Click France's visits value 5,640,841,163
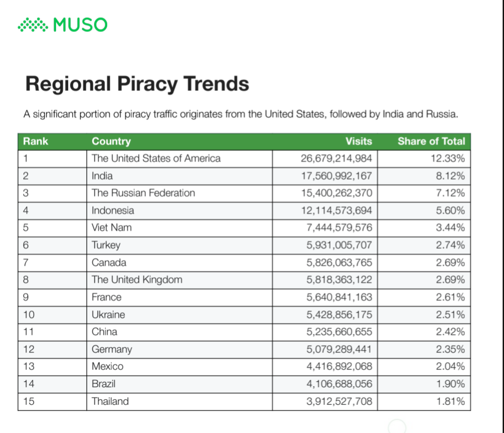This screenshot has width=504, height=433. (339, 297)
